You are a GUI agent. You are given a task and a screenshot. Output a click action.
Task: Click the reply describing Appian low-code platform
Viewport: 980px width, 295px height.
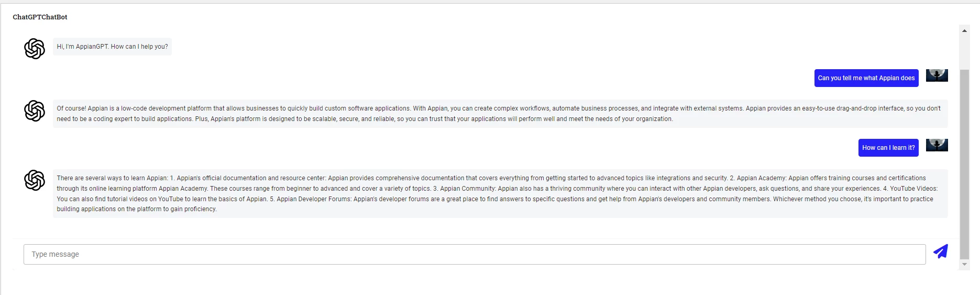(x=500, y=114)
